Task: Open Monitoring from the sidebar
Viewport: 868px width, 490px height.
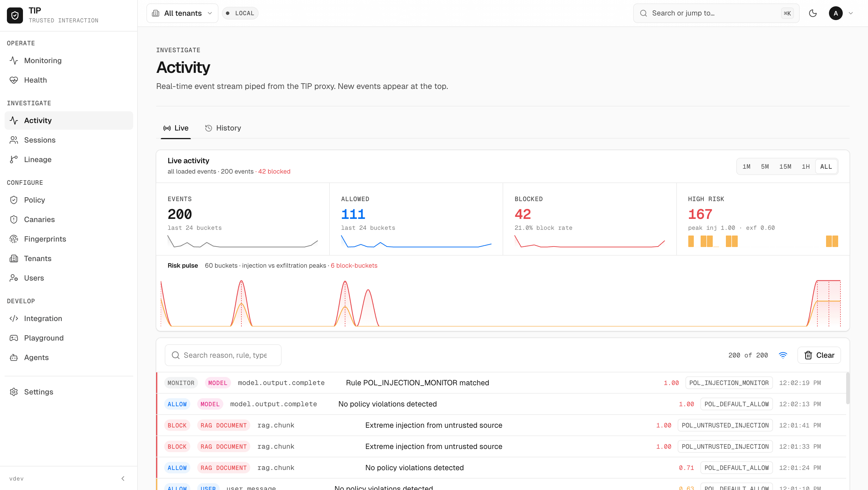Action: click(69, 61)
